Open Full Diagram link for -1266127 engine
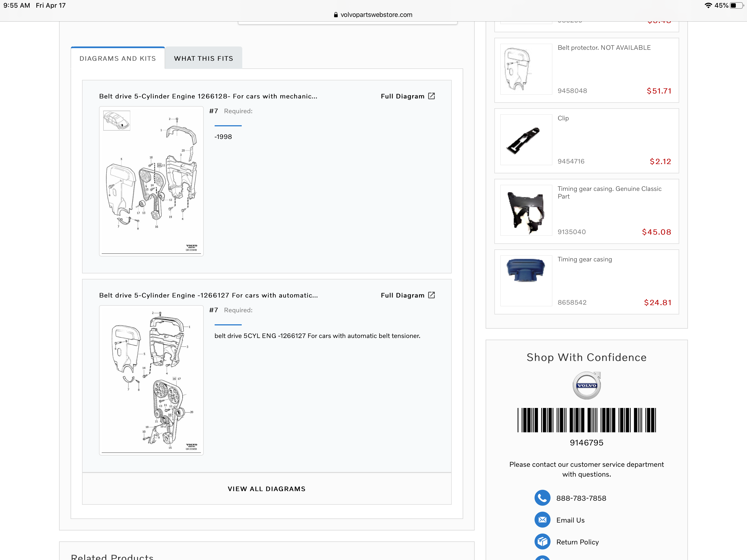The image size is (747, 560). point(402,295)
